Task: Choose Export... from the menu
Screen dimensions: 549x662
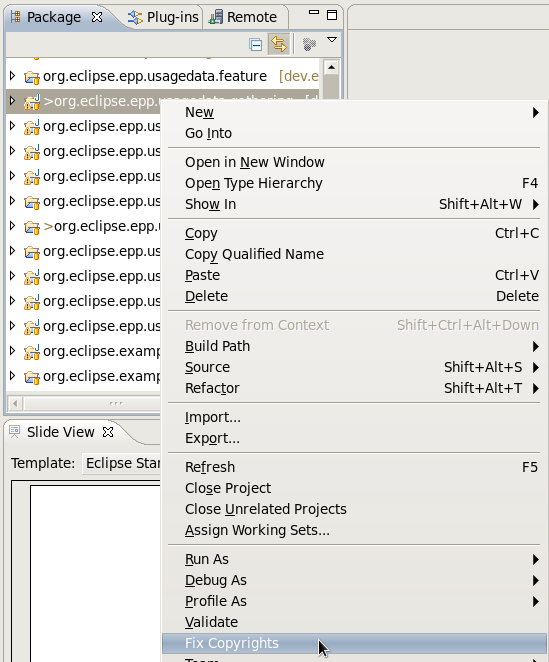Action: [x=354, y=438]
